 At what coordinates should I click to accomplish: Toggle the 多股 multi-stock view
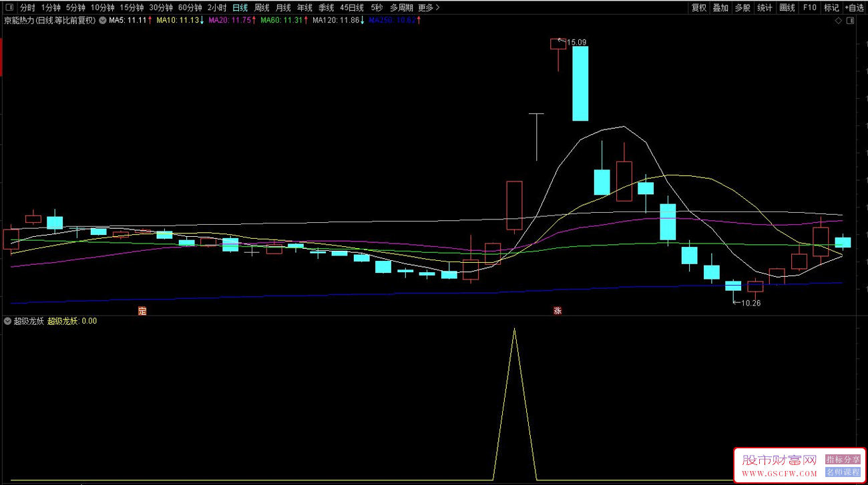[742, 8]
